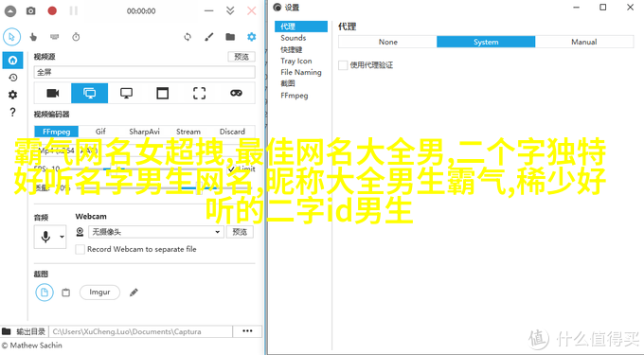Image resolution: width=644 pixels, height=355 pixels.
Task: Choose the Gif encoder tab
Action: 100,132
